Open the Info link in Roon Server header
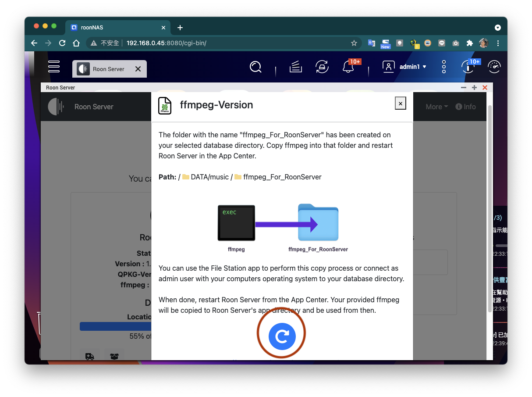The image size is (532, 397). tap(465, 107)
